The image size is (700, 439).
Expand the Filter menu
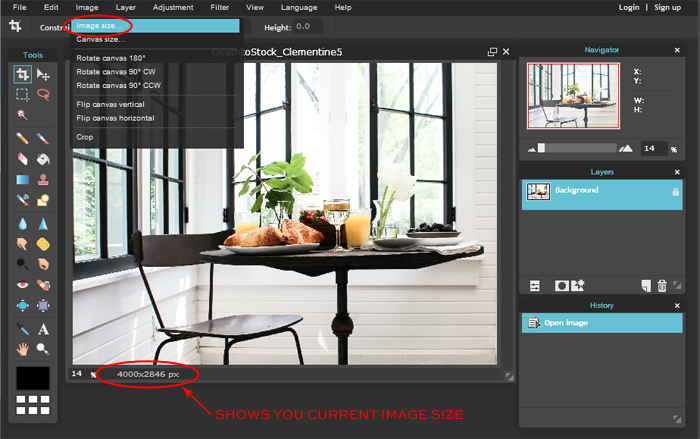tap(219, 7)
